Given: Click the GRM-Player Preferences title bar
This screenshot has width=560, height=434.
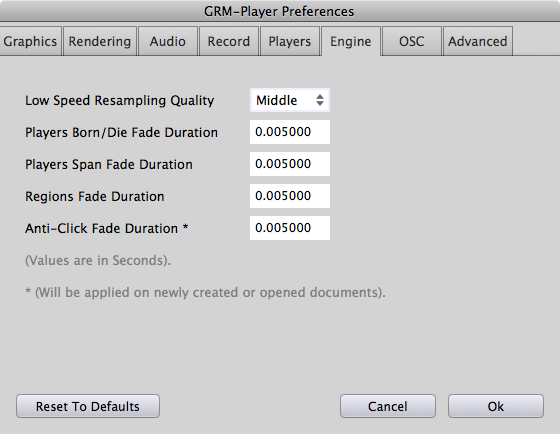Looking at the screenshot, I should (280, 11).
